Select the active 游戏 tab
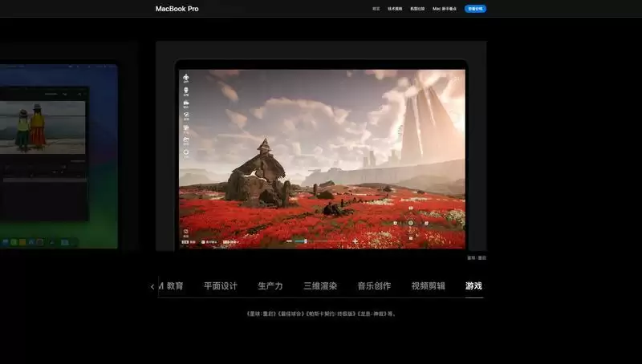 pos(473,286)
